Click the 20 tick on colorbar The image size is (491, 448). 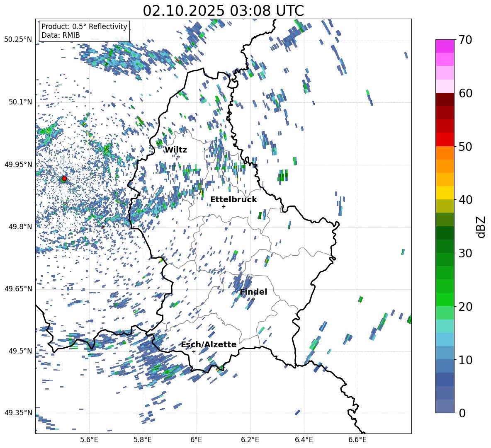(465, 306)
